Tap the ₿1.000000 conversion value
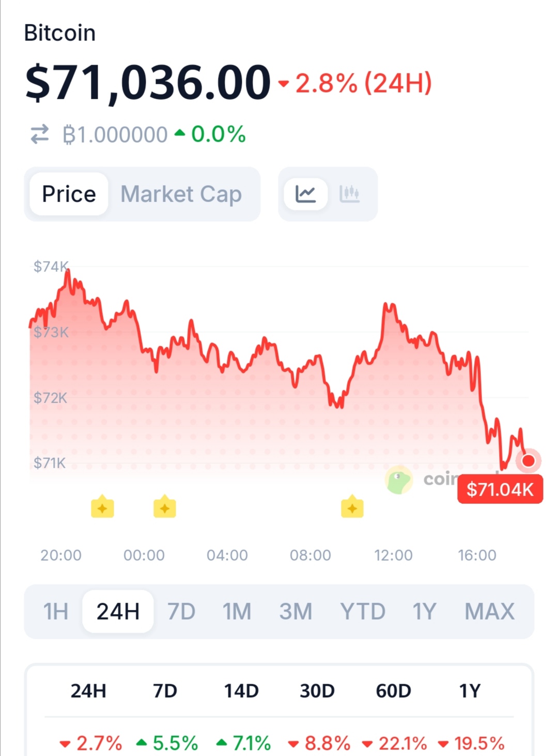This screenshot has height=756, width=558. (x=115, y=135)
